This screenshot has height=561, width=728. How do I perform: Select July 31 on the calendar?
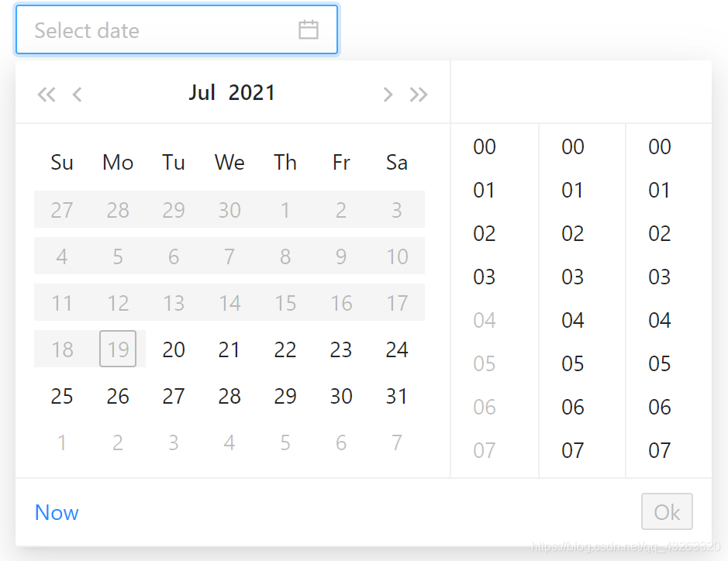point(396,396)
